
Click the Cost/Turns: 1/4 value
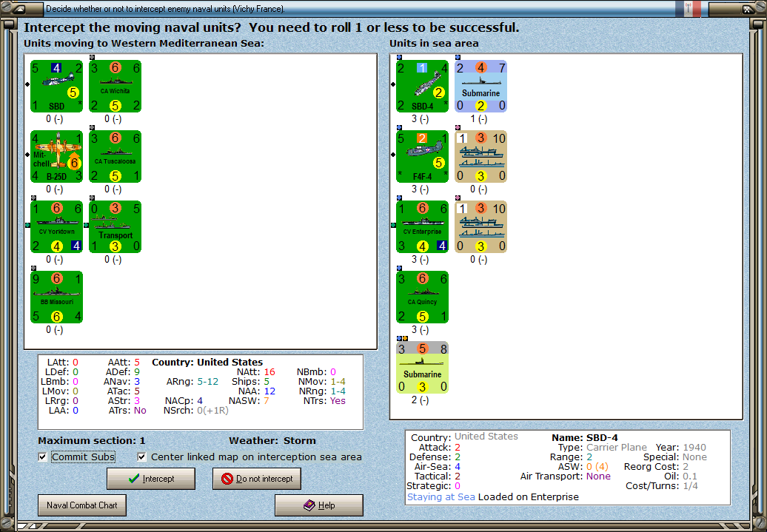pyautogui.click(x=662, y=486)
